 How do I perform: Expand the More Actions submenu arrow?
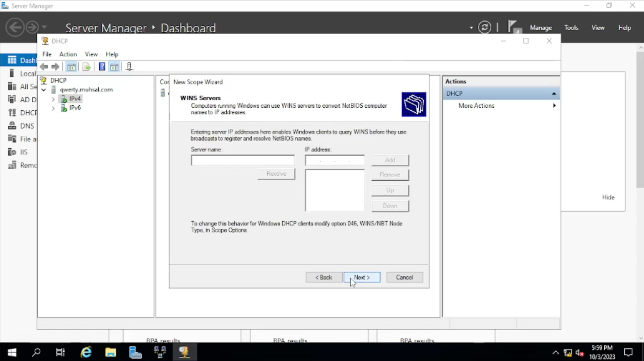[x=554, y=106]
